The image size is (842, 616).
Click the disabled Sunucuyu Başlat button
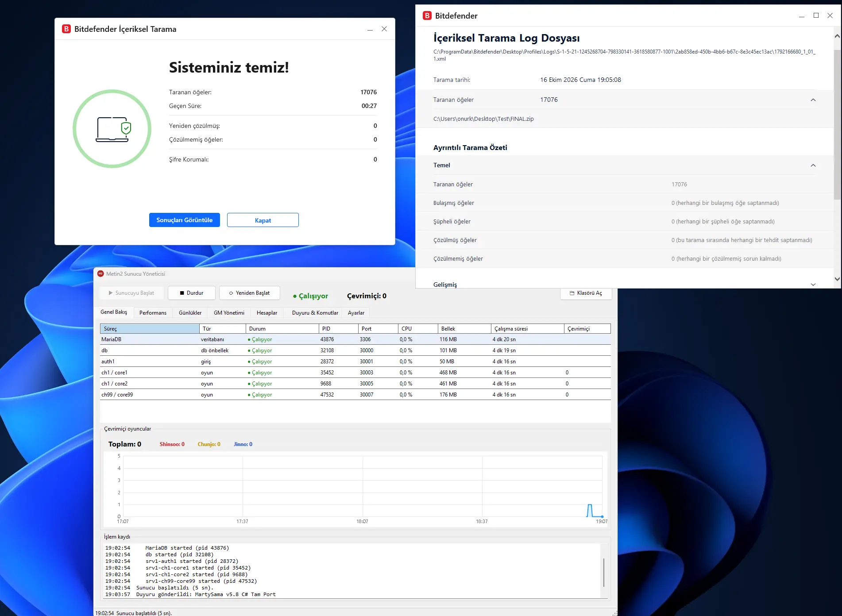click(131, 293)
